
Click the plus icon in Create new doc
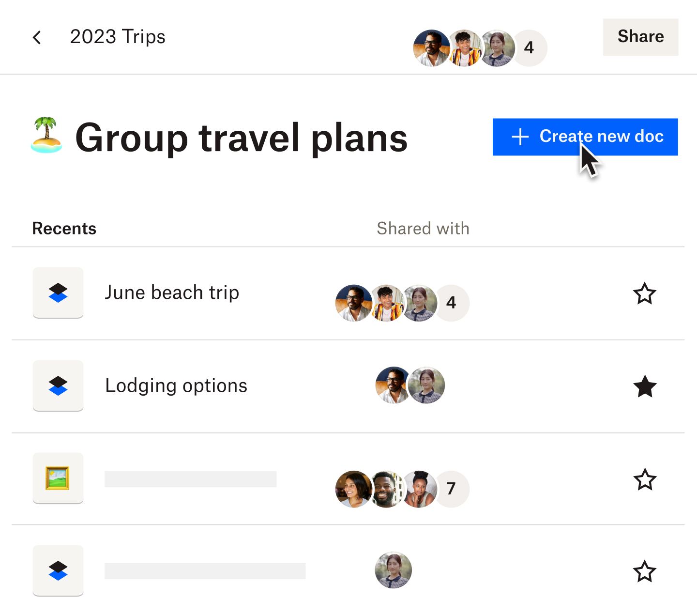(x=520, y=137)
